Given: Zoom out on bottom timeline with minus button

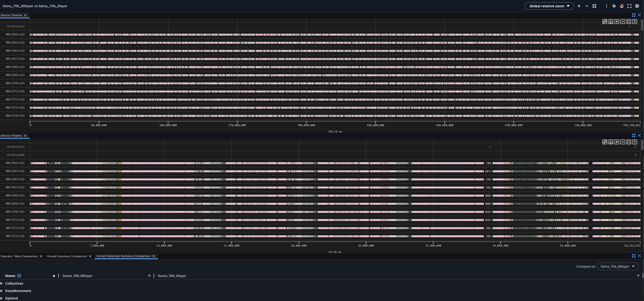Looking at the screenshot, I should tap(623, 142).
